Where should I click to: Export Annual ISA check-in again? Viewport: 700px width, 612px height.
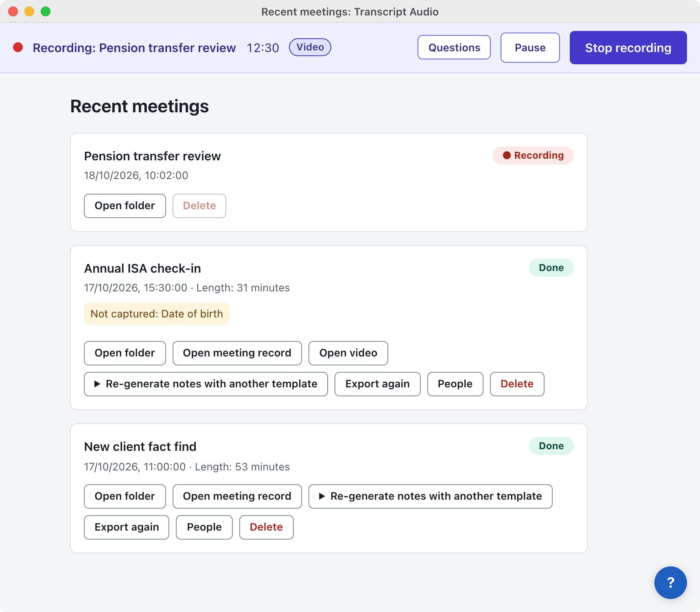click(378, 384)
